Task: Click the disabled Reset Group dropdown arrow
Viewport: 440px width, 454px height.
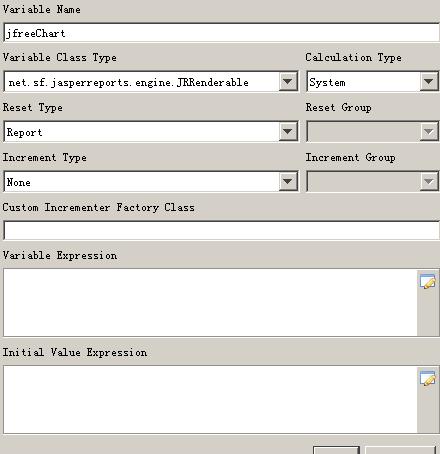Action: click(x=428, y=131)
